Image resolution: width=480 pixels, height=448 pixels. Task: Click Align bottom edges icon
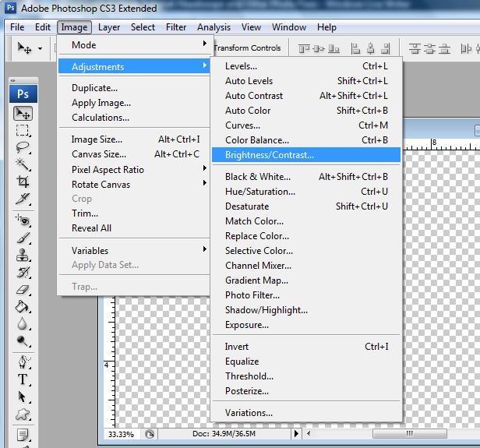(334, 48)
